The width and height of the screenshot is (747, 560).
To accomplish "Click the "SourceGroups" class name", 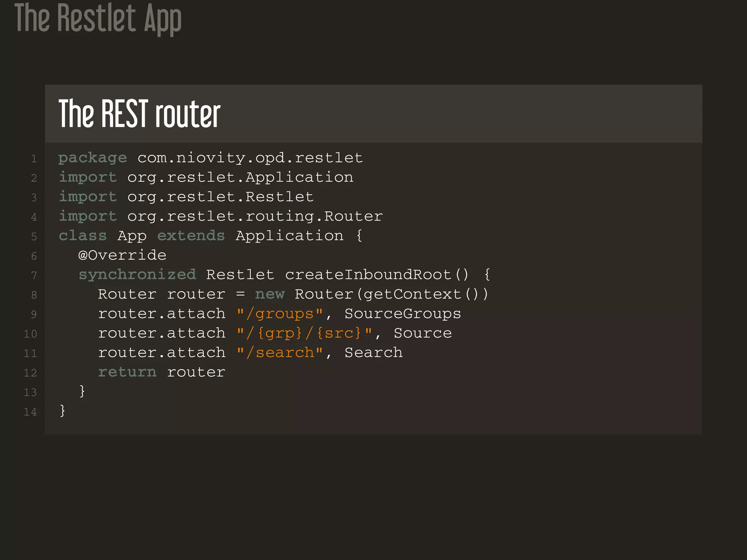I will [403, 314].
